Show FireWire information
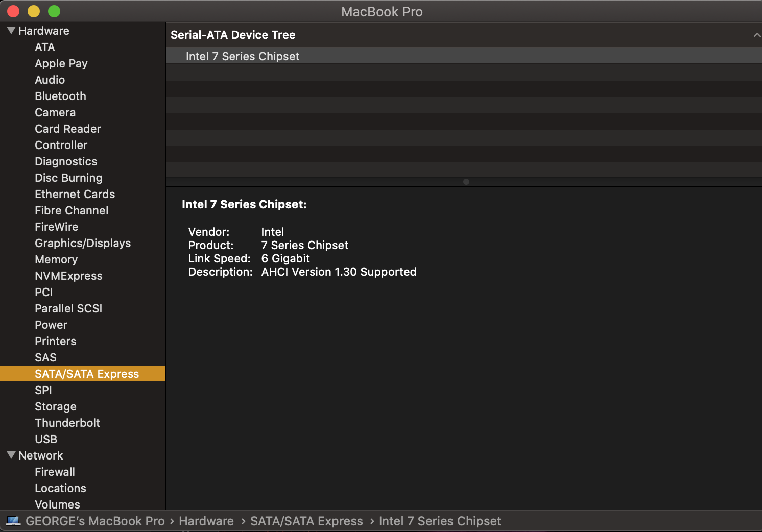Viewport: 762px width, 532px height. (x=57, y=227)
